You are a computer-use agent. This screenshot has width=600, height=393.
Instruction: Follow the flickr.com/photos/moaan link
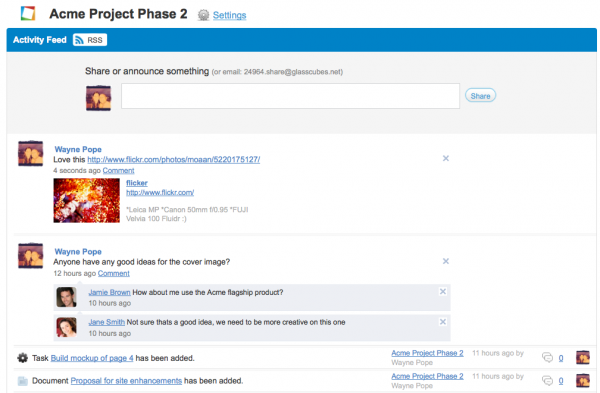[174, 160]
